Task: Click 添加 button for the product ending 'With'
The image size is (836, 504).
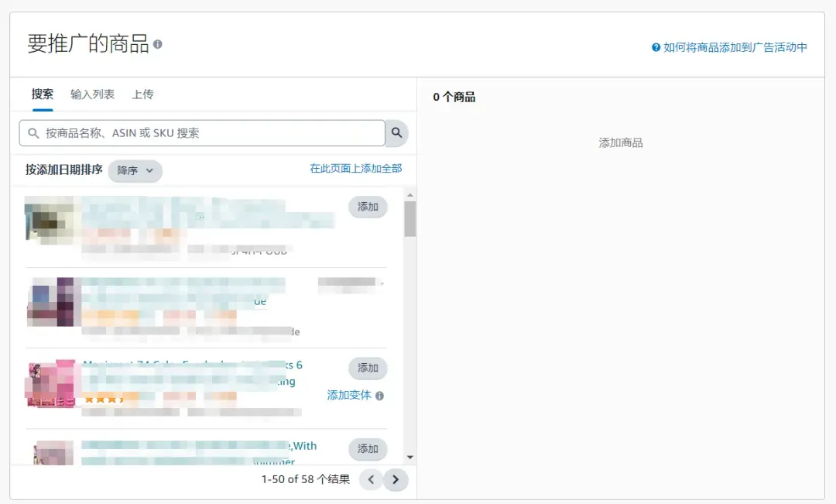Action: (x=368, y=449)
